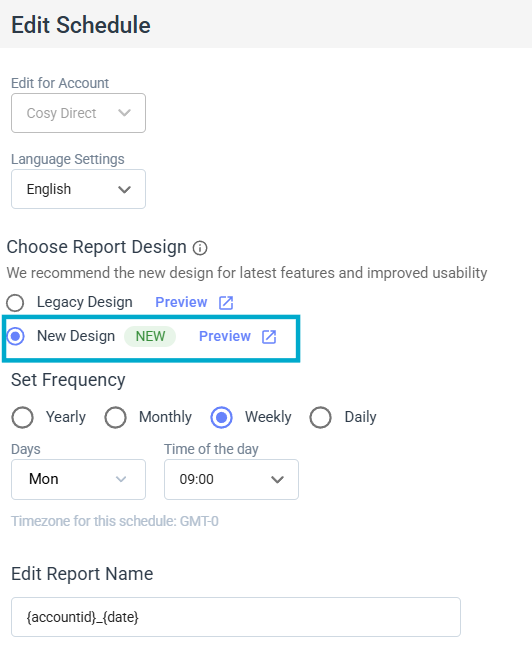Open external link icon for Legacy Design preview

click(226, 303)
